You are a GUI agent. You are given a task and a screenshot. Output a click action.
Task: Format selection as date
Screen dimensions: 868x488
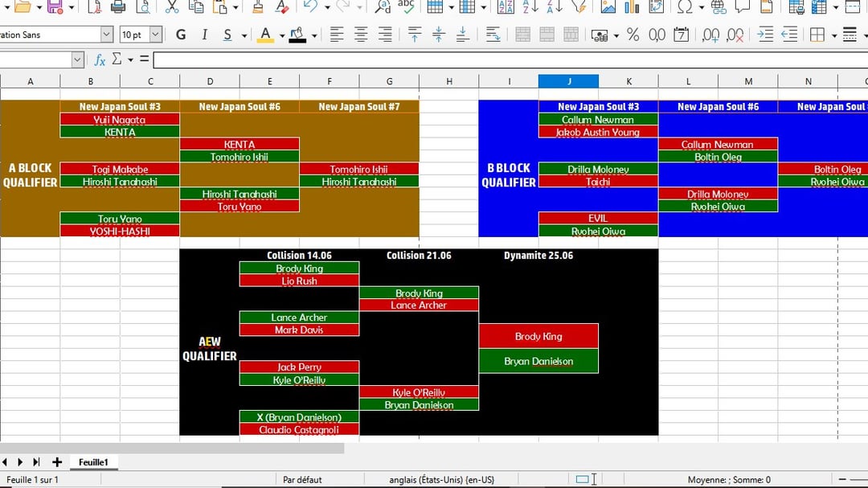pos(681,35)
